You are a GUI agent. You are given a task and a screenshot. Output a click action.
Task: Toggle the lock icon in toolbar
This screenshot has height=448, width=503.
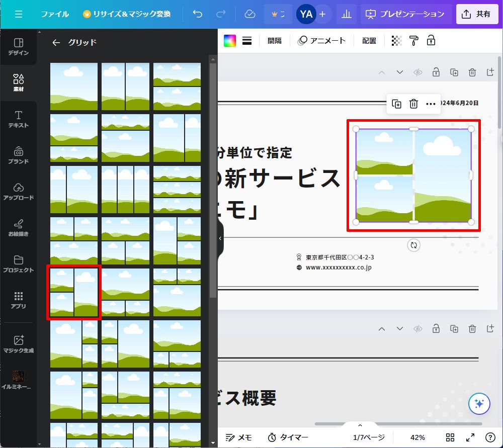[x=431, y=41]
